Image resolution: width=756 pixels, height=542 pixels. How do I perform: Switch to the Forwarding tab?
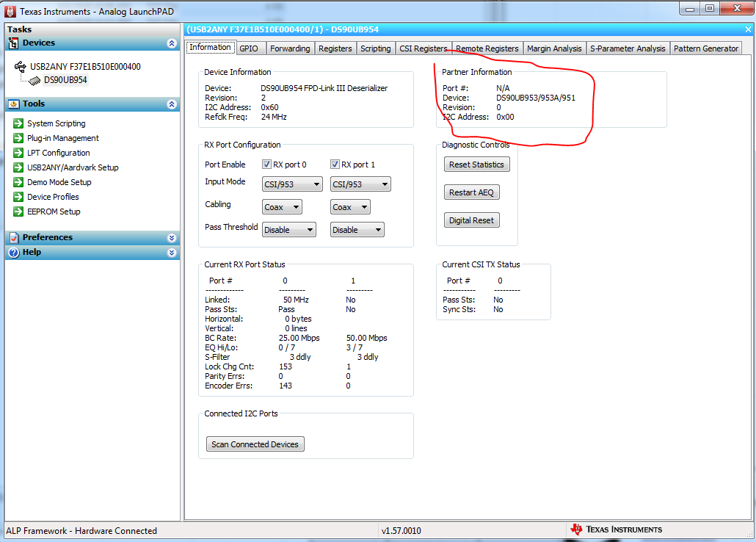pyautogui.click(x=290, y=48)
